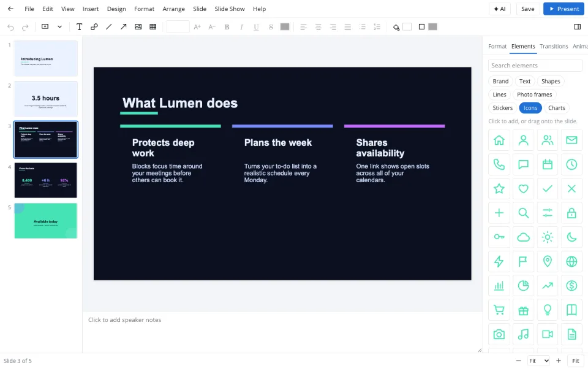Screen dimensions: 588x368
Task: Click the Search elements field
Action: point(535,66)
